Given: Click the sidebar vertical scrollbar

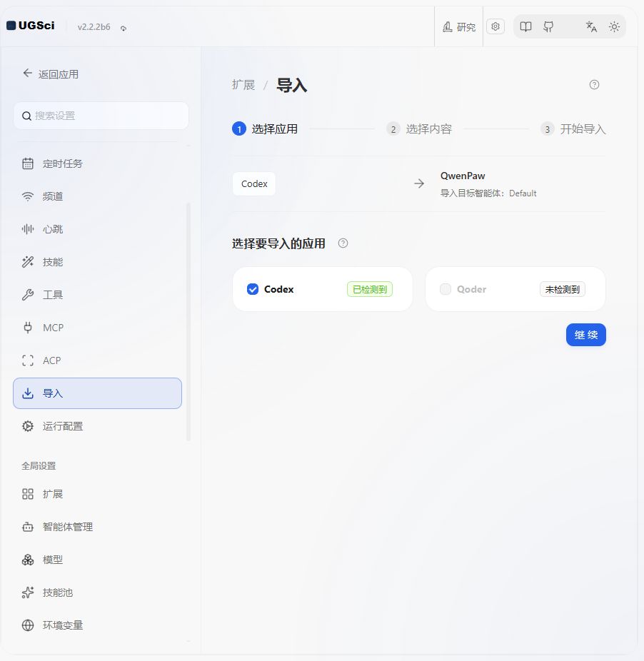Looking at the screenshot, I should 188,322.
